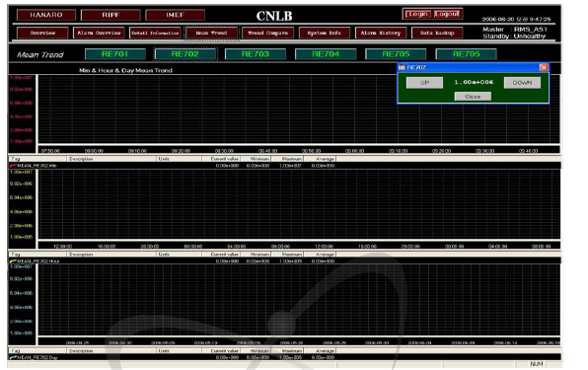Open the HANARO facility view

tap(46, 15)
